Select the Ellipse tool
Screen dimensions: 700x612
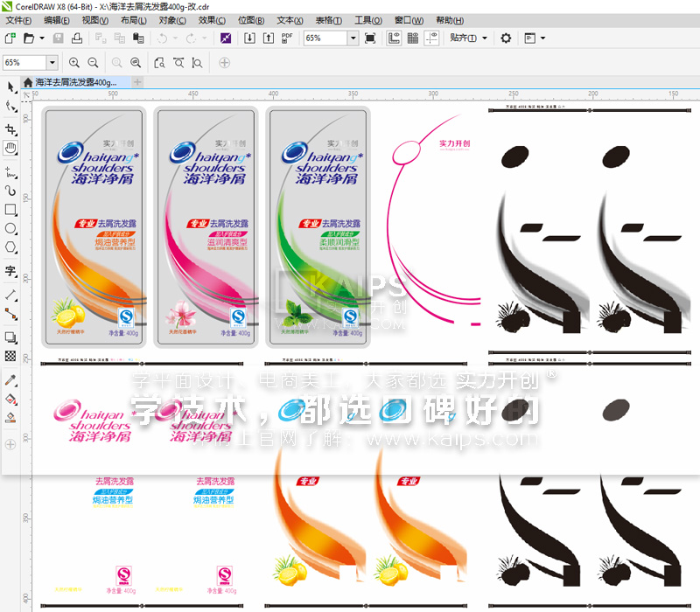(10, 228)
